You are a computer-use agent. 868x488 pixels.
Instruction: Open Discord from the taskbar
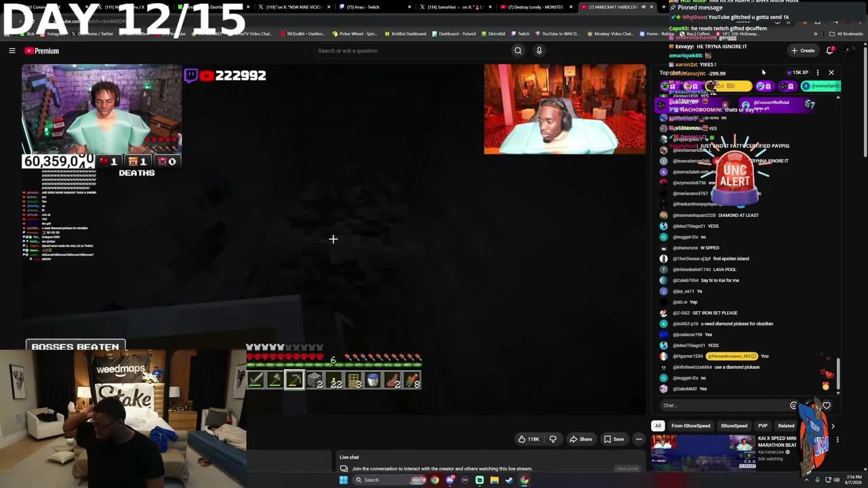coord(450,480)
